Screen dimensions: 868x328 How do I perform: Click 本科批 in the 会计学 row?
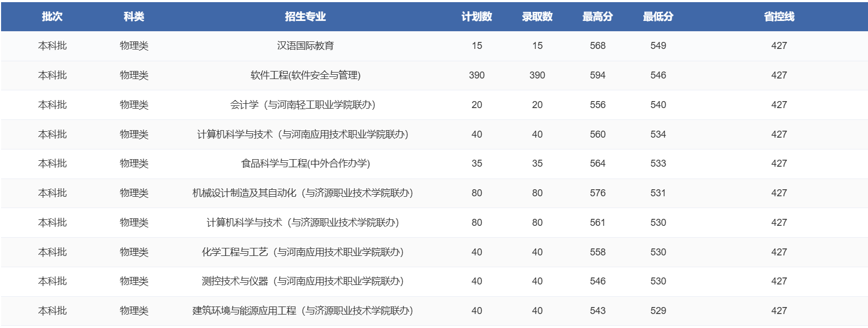(x=52, y=105)
